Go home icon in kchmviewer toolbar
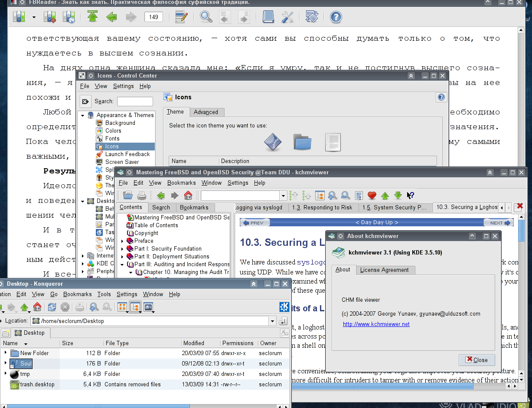532x408 pixels. click(188, 195)
